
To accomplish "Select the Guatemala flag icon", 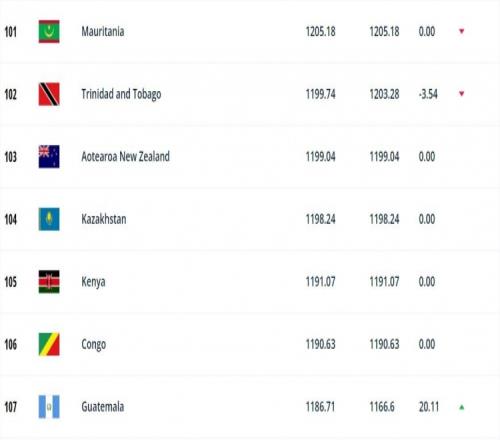I will [x=49, y=407].
